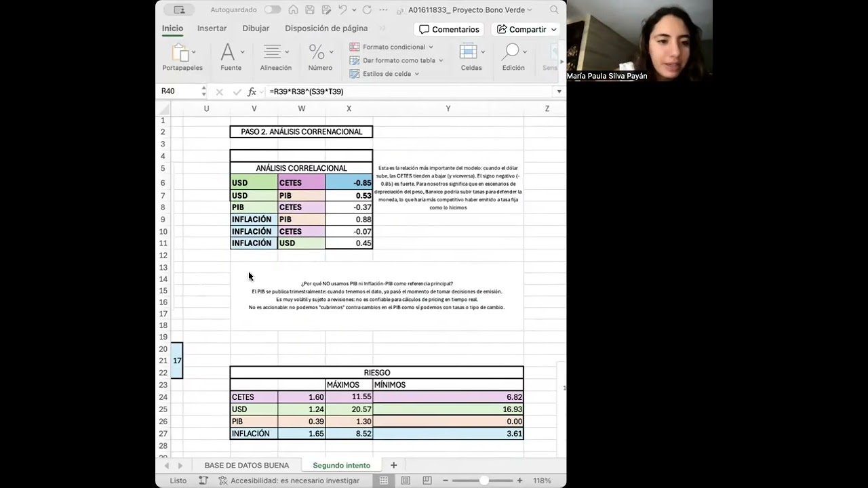Toggle the Autoguardado switch

pos(273,9)
